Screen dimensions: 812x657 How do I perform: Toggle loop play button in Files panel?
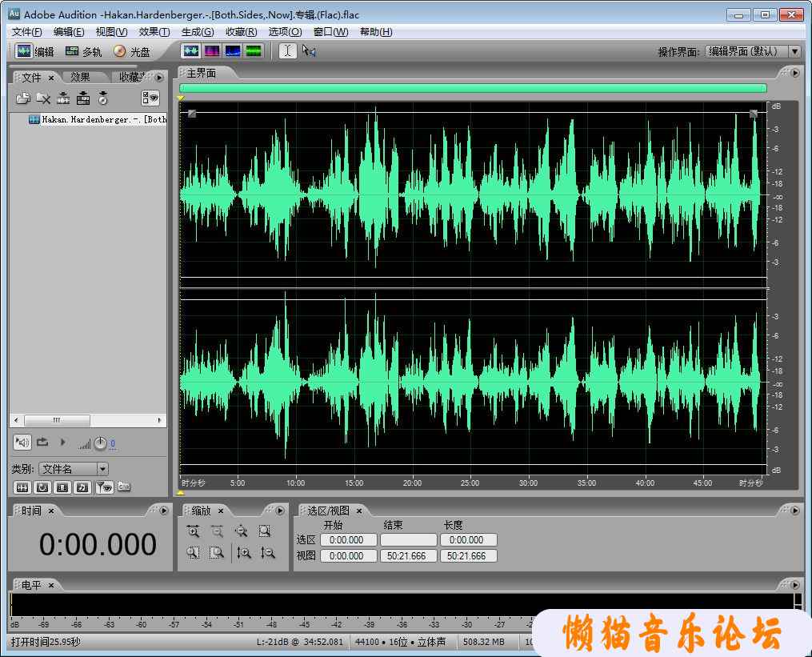point(42,443)
